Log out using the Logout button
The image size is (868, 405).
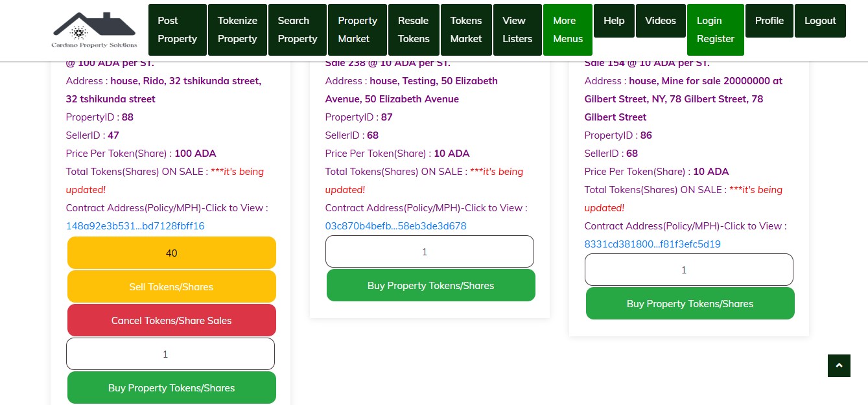pyautogui.click(x=819, y=21)
